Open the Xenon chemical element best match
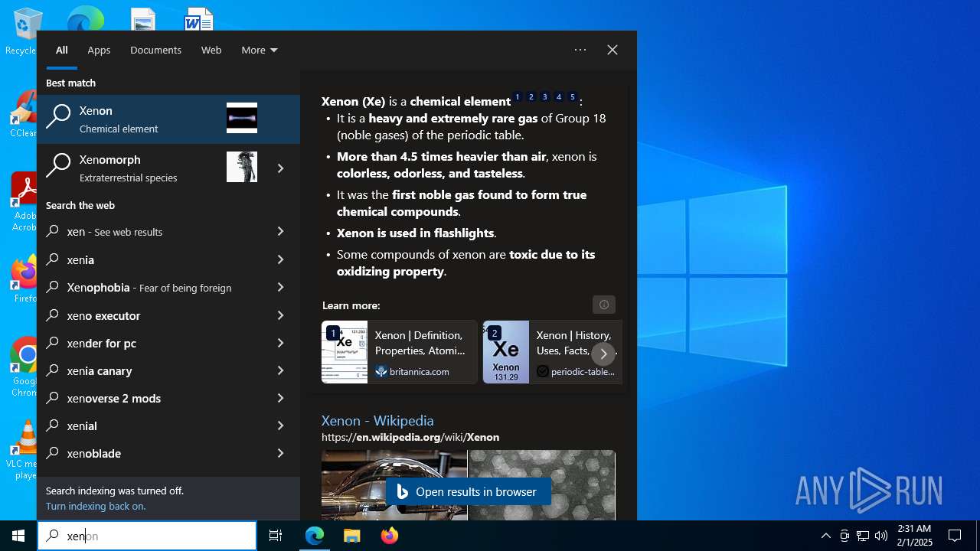980x551 pixels. 168,119
